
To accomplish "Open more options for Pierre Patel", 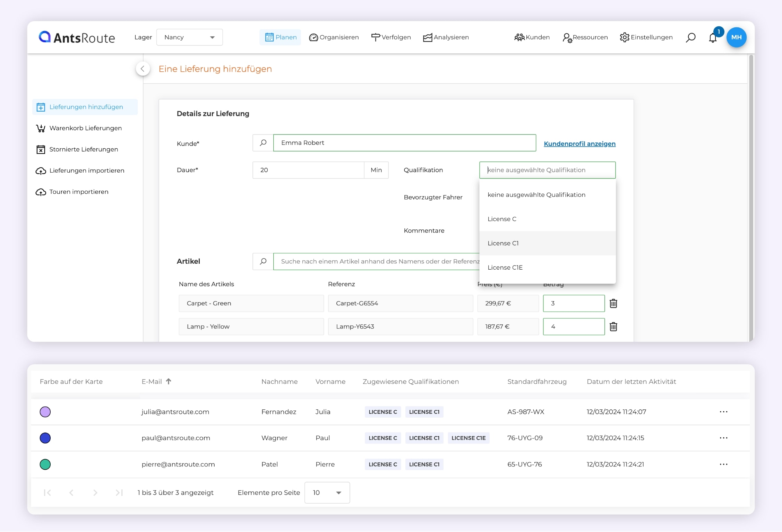I will [723, 464].
